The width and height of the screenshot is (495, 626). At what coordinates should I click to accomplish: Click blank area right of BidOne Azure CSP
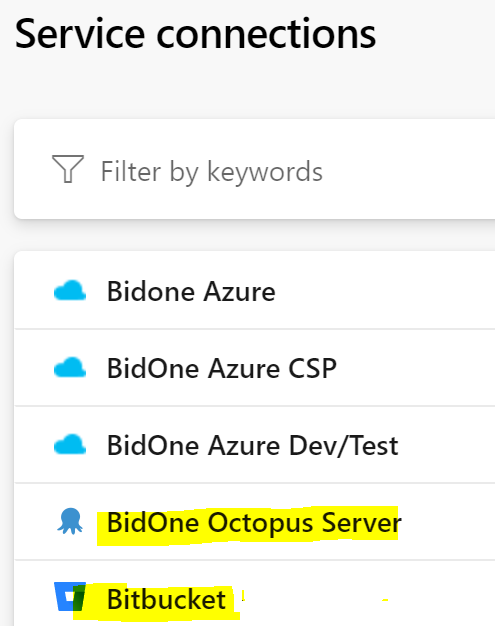415,368
